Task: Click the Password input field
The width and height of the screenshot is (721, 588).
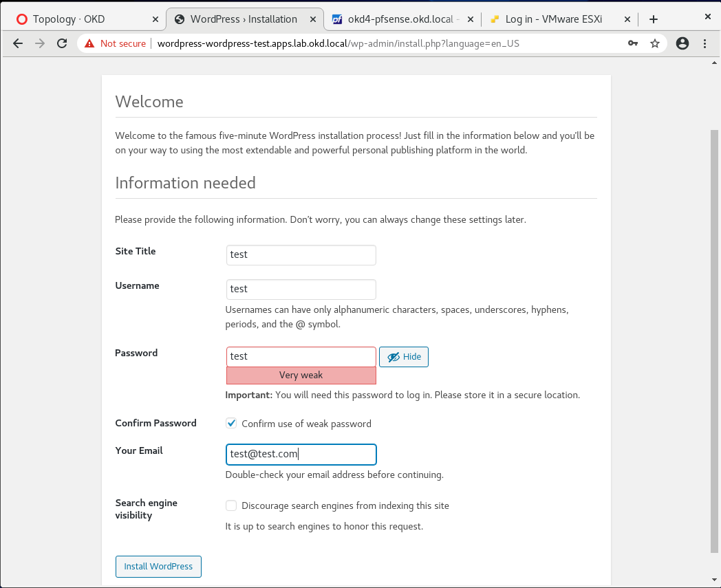Action: pyautogui.click(x=301, y=357)
